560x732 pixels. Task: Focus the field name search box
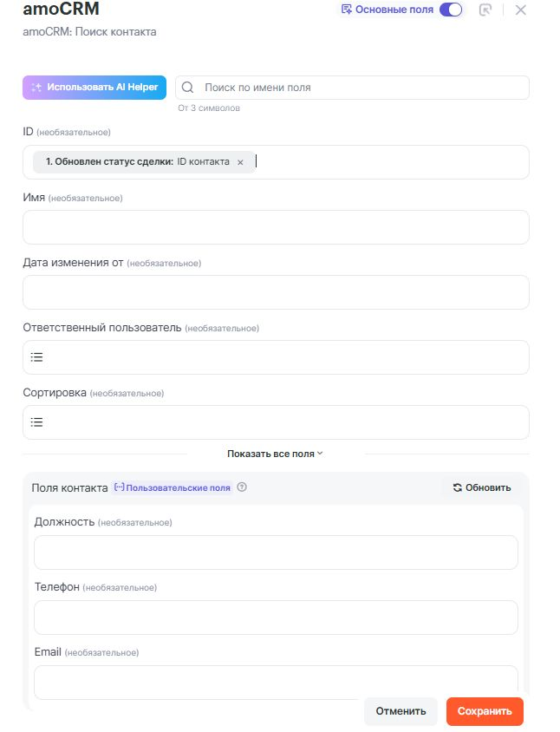coord(360,88)
